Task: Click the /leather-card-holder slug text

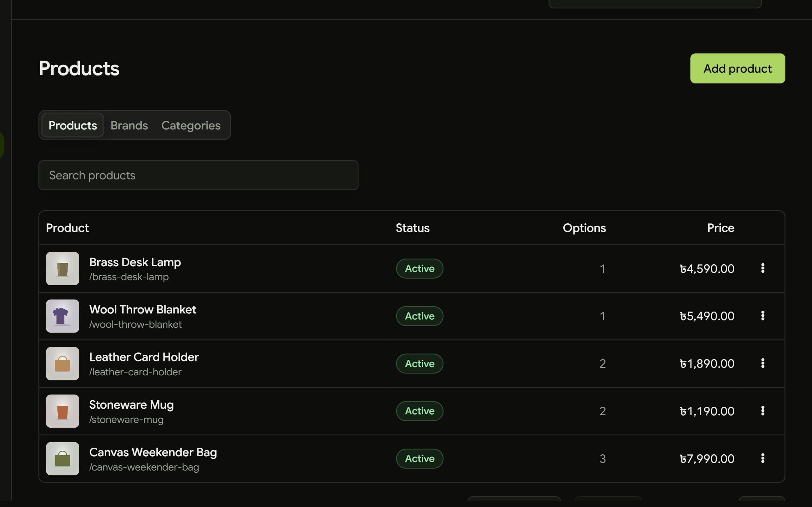Action: point(135,372)
